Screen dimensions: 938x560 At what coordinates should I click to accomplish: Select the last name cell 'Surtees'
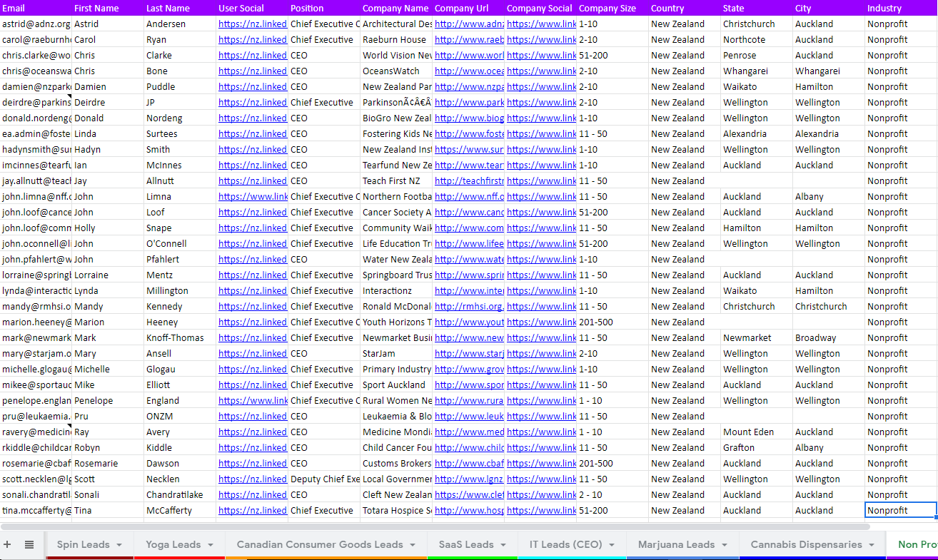pyautogui.click(x=180, y=133)
